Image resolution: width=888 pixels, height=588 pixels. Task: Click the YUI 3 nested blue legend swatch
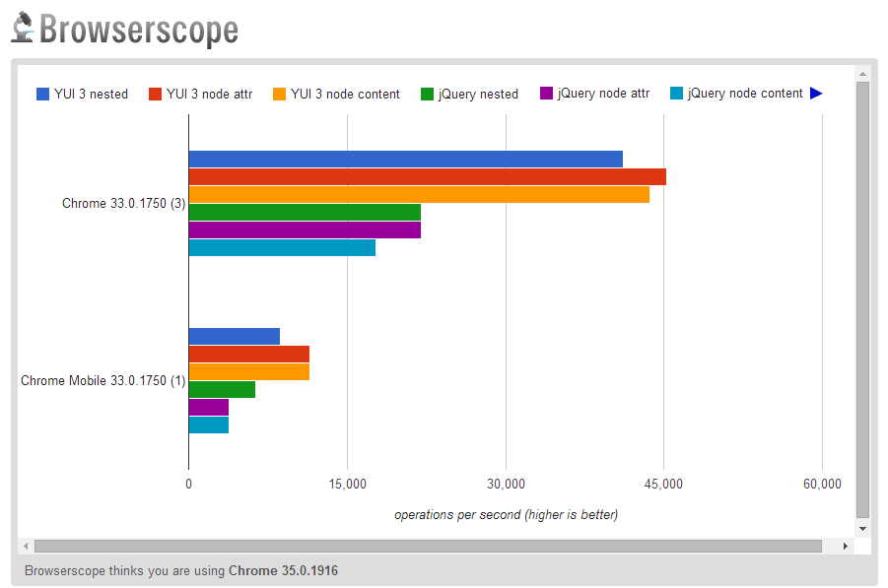(x=43, y=94)
